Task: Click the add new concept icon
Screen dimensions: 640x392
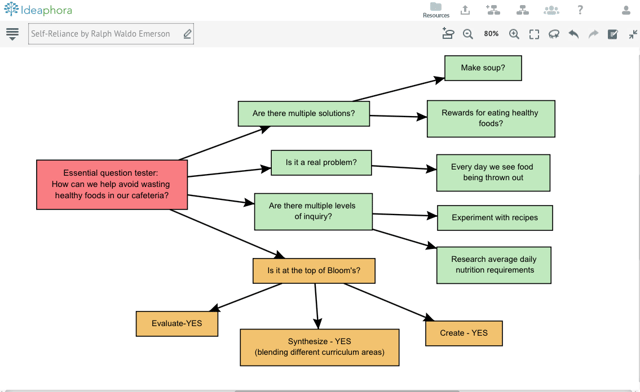Action: click(x=448, y=33)
